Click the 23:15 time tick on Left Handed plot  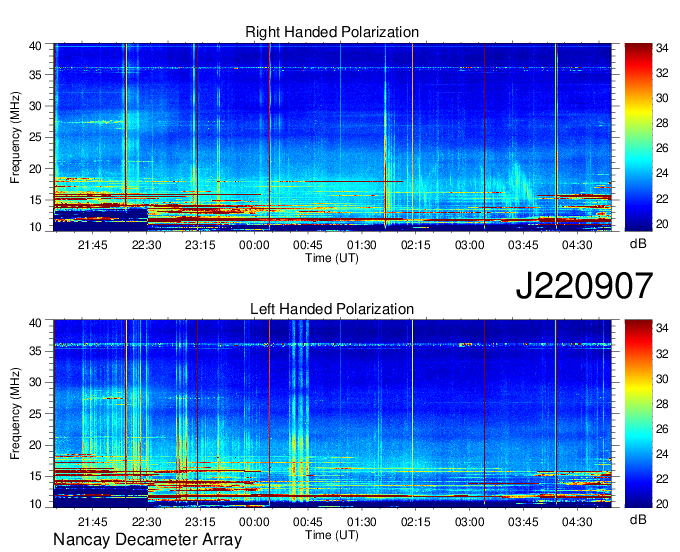tap(200, 522)
